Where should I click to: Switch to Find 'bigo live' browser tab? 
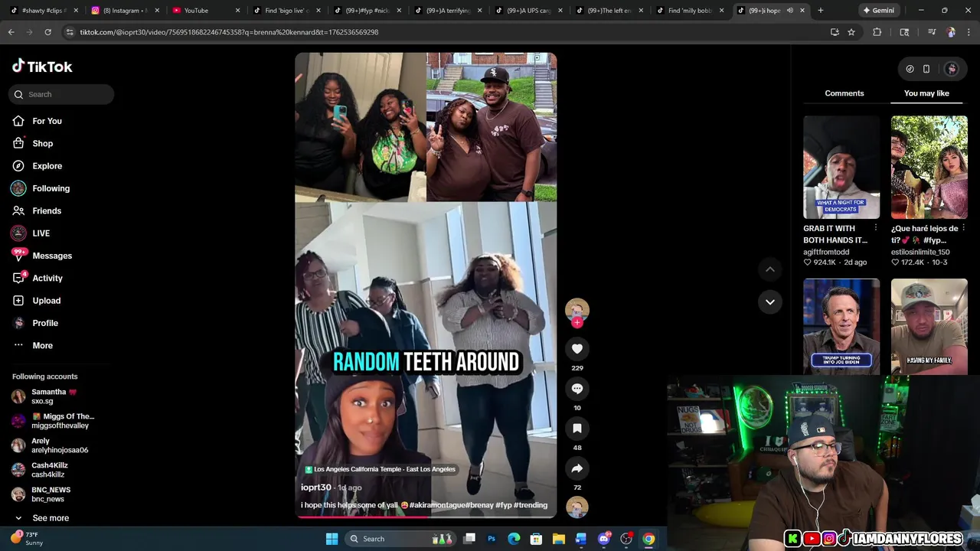[286, 11]
